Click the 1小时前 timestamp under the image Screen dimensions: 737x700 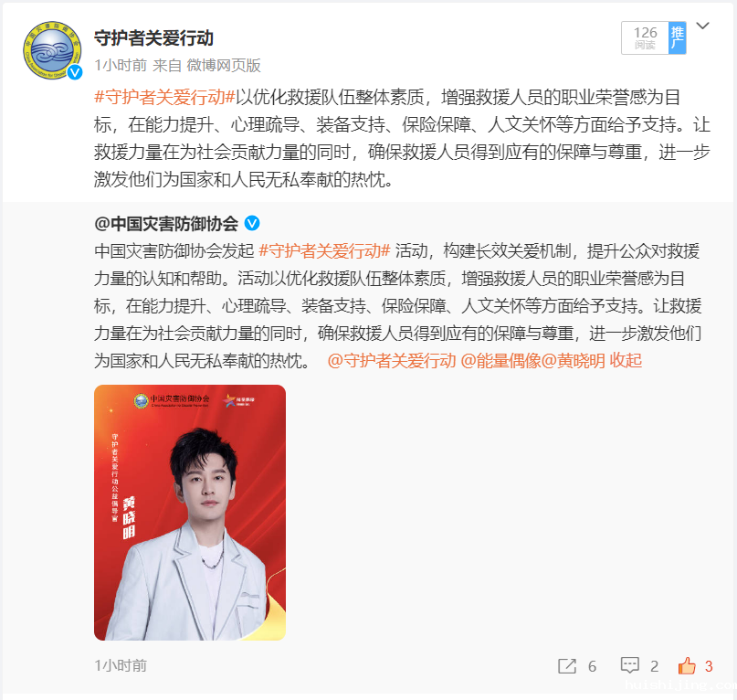pos(121,665)
